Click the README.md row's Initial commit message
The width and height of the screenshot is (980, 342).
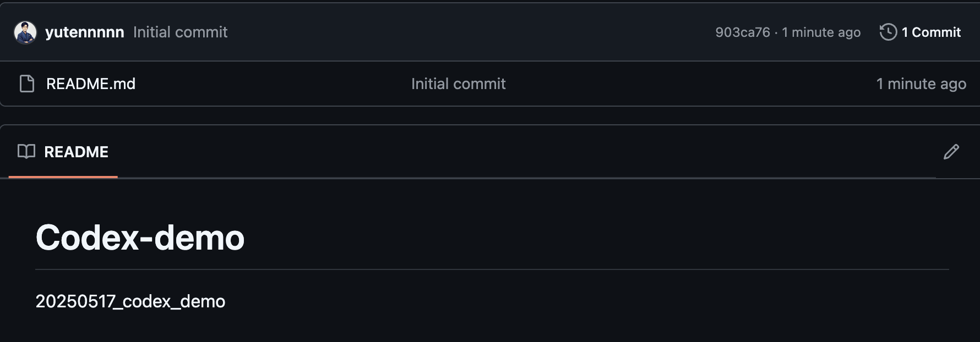pyautogui.click(x=458, y=84)
